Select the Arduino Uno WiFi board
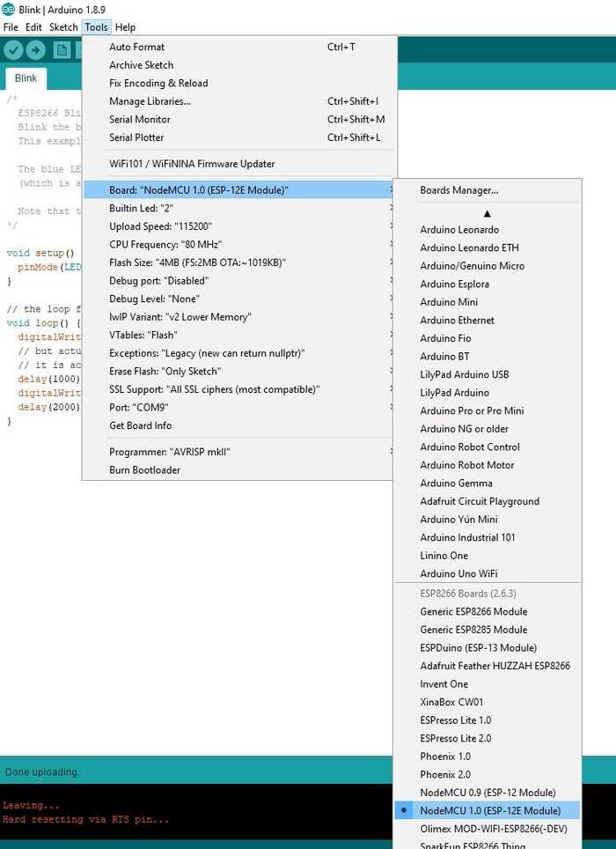This screenshot has width=616, height=849. 488,574
